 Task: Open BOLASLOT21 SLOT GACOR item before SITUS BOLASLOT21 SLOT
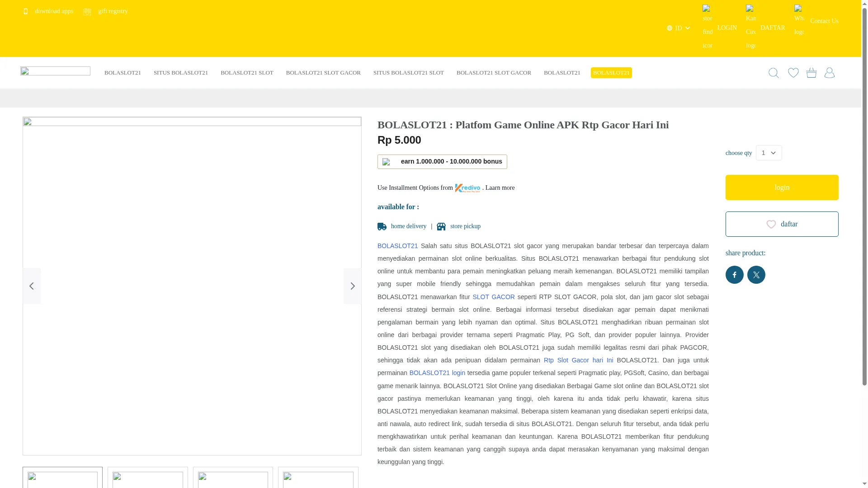[x=323, y=73]
